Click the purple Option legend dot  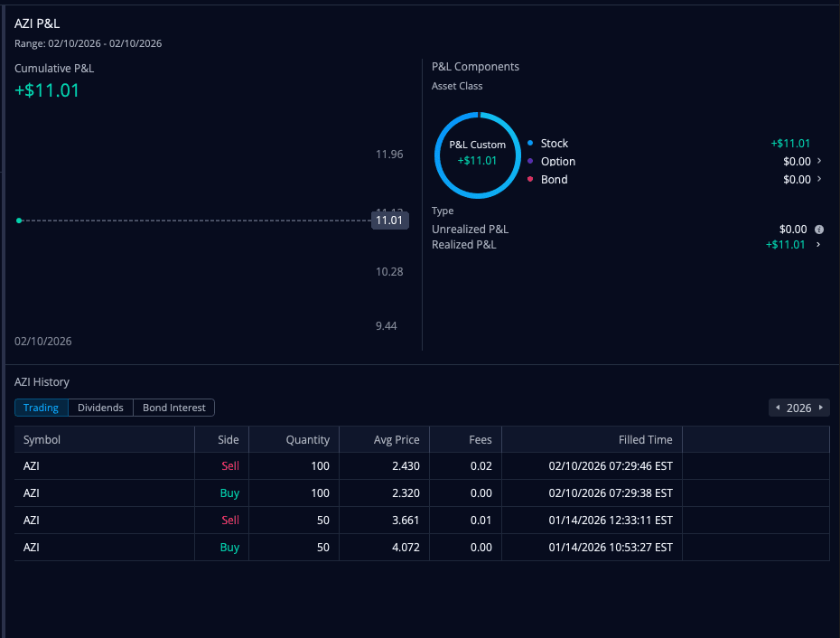pyautogui.click(x=530, y=162)
